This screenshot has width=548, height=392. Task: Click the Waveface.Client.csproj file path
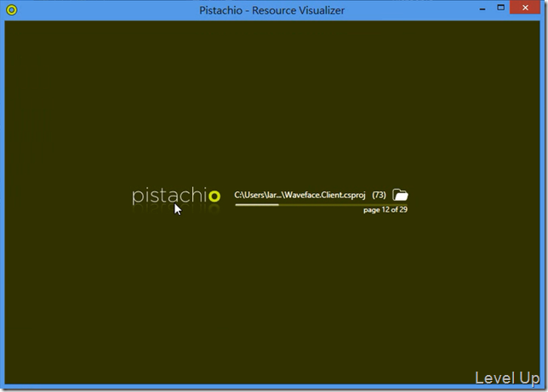tap(300, 195)
